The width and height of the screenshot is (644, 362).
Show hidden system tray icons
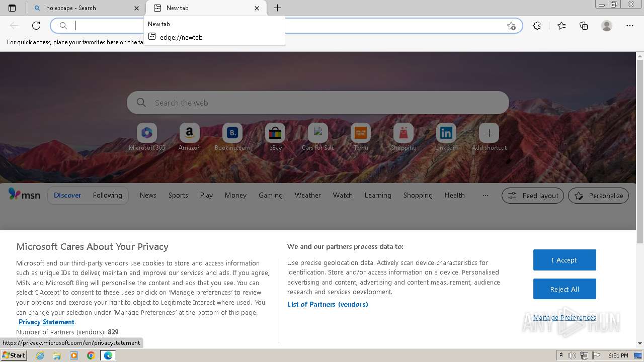coord(561,355)
